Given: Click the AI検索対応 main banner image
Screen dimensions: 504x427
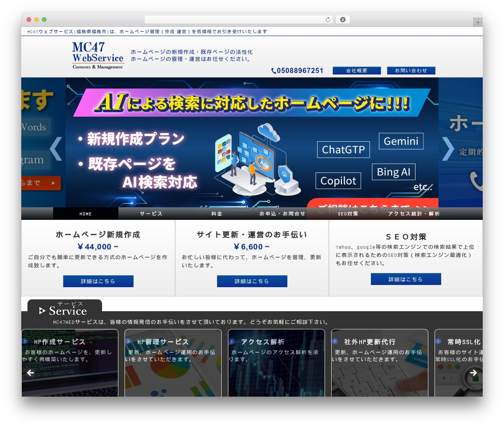Looking at the screenshot, I should coord(252,143).
